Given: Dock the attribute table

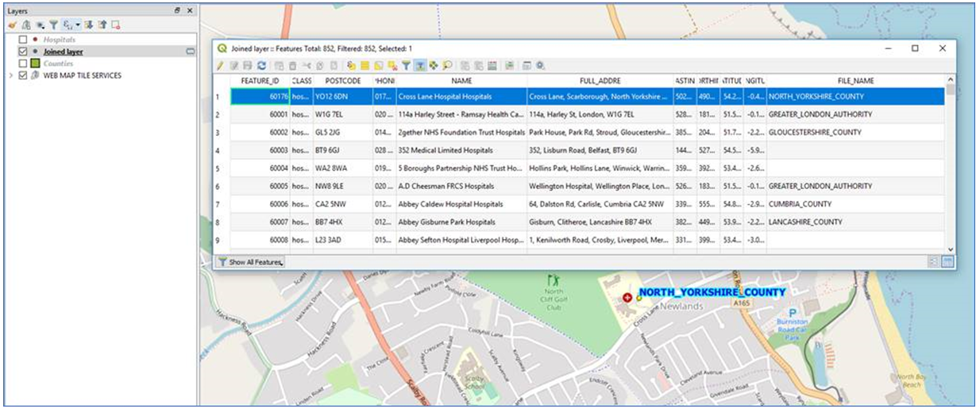Looking at the screenshot, I should pos(527,65).
